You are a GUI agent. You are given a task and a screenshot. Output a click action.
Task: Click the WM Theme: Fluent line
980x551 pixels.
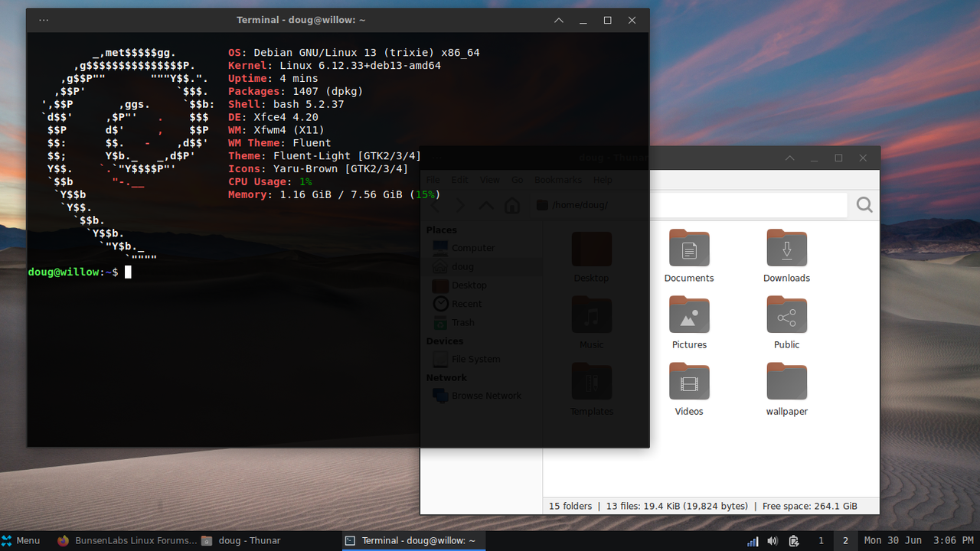click(x=279, y=144)
